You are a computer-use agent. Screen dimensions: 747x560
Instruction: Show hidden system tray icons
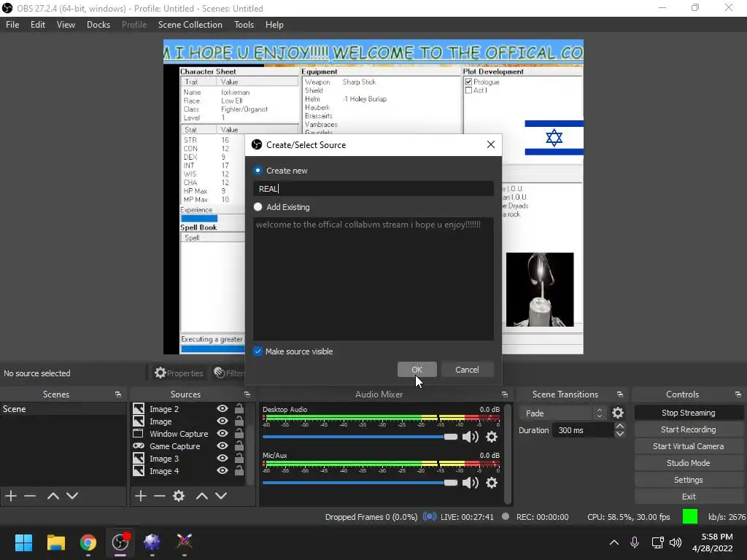pyautogui.click(x=614, y=542)
